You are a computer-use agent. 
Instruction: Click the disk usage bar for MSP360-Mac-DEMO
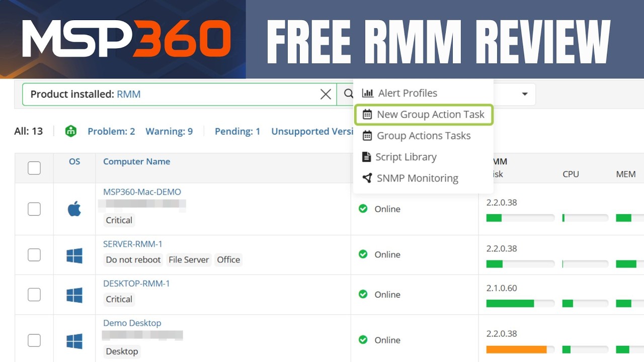520,218
